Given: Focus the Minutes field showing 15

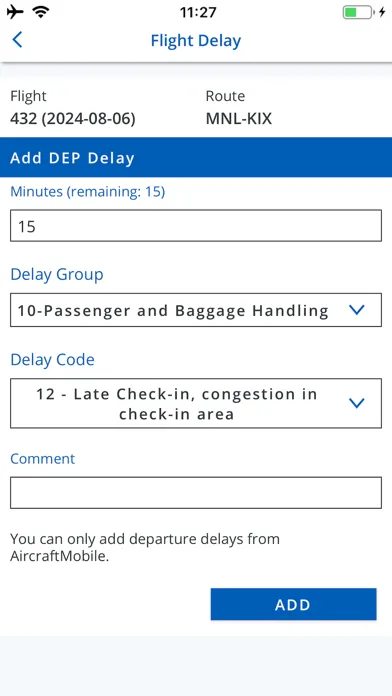Looking at the screenshot, I should click(196, 225).
